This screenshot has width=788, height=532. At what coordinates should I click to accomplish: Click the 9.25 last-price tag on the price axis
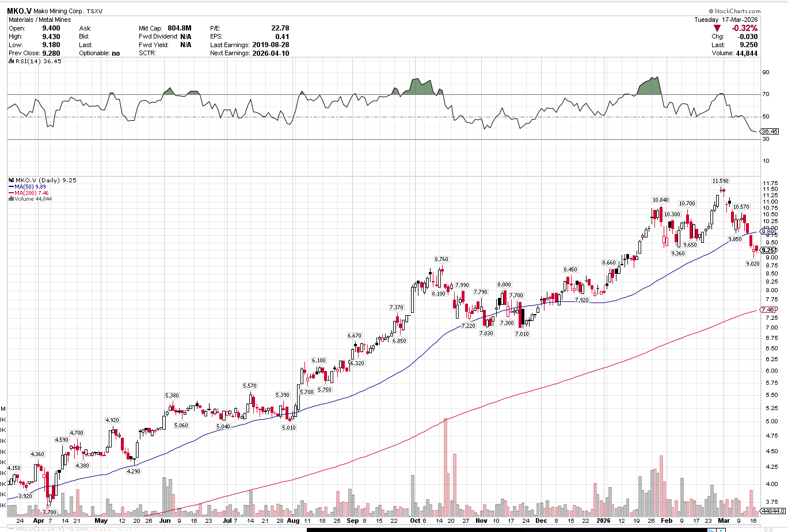tap(768, 250)
